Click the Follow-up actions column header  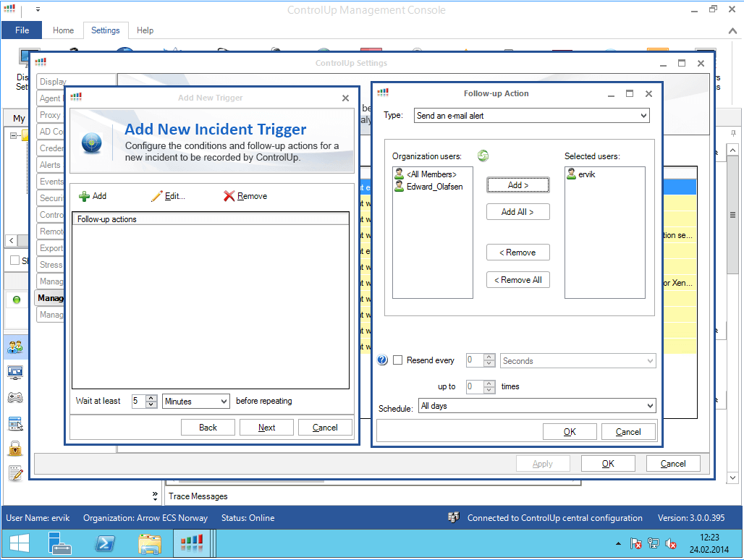tap(211, 219)
